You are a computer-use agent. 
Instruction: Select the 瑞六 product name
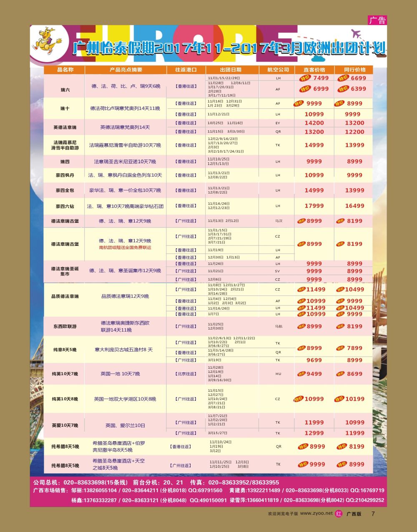pos(65,90)
